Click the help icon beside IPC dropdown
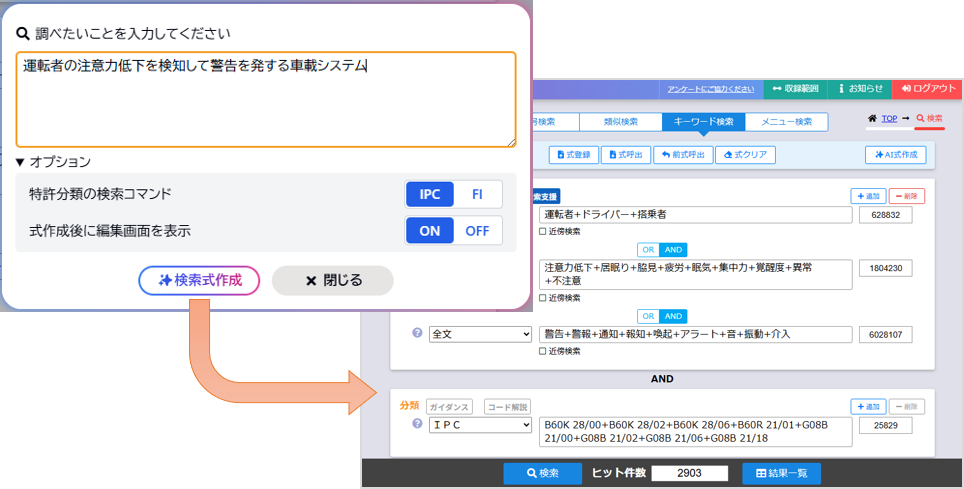Viewport: 964px width, 489px height. (x=417, y=424)
